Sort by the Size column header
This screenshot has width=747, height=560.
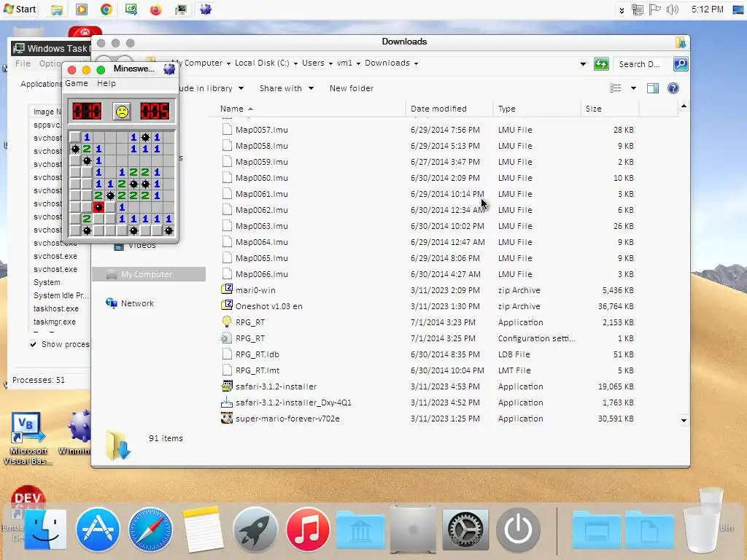[609, 109]
